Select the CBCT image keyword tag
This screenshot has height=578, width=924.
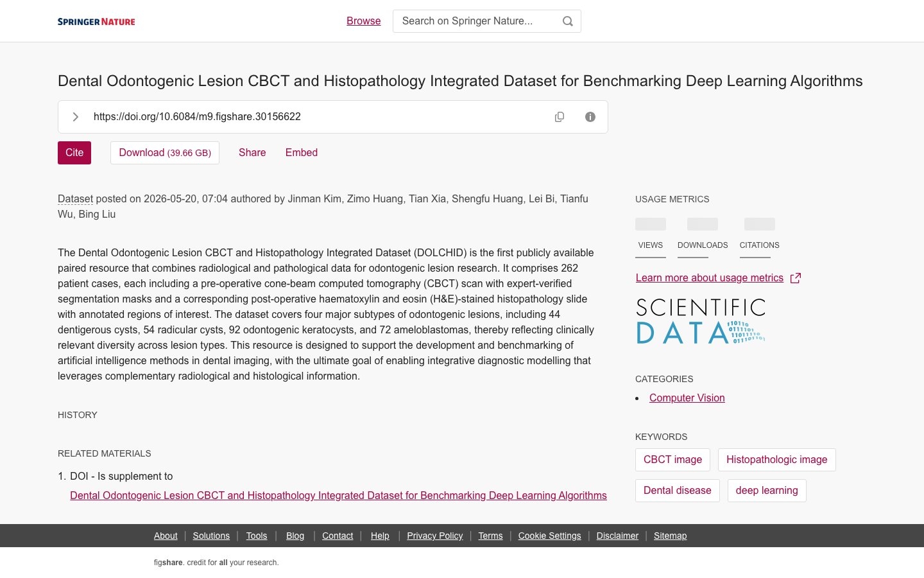[x=672, y=460]
